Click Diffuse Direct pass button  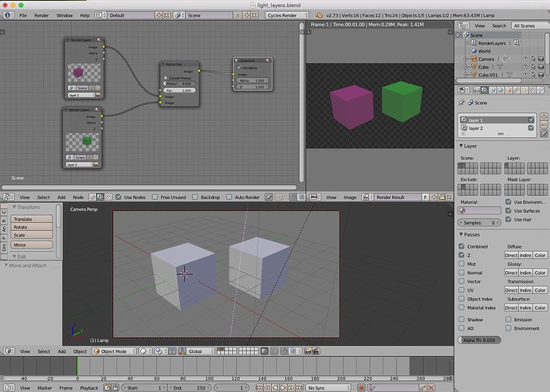point(511,255)
